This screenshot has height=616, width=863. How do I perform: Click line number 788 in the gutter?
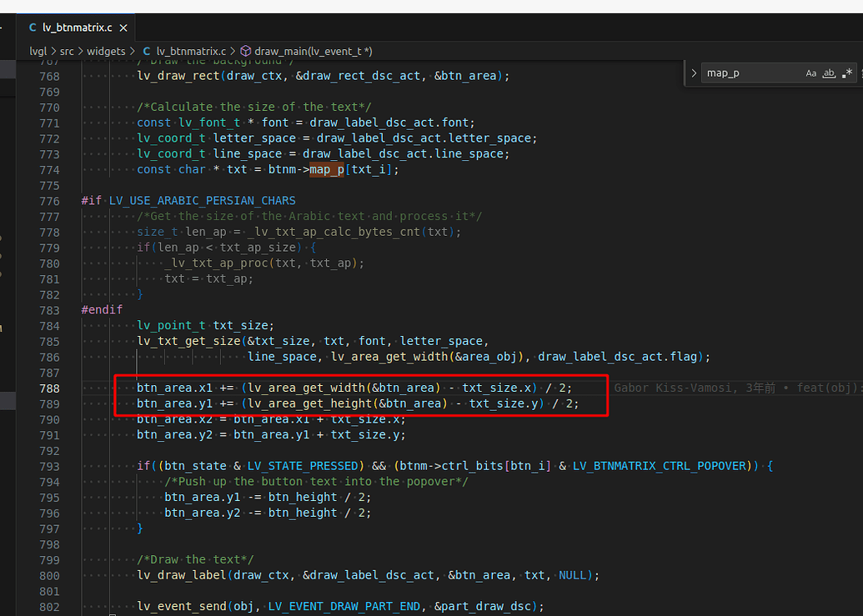click(49, 388)
